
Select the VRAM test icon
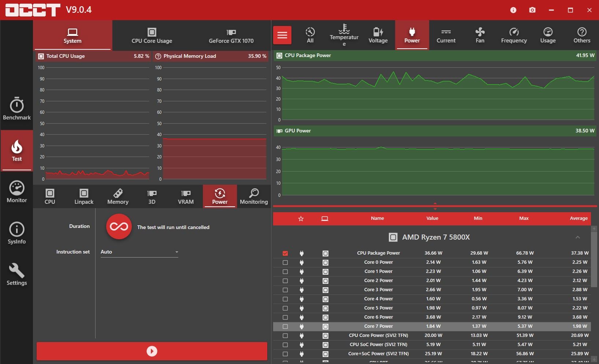pyautogui.click(x=186, y=196)
